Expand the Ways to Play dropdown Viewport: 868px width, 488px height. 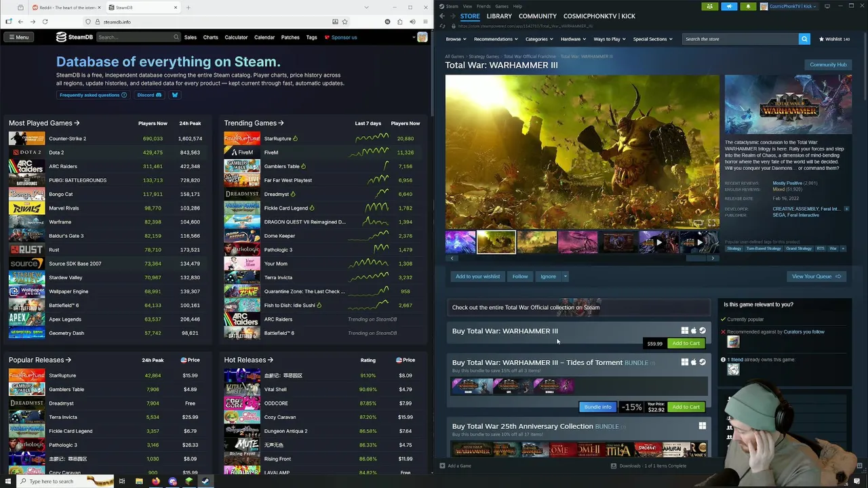coord(610,39)
